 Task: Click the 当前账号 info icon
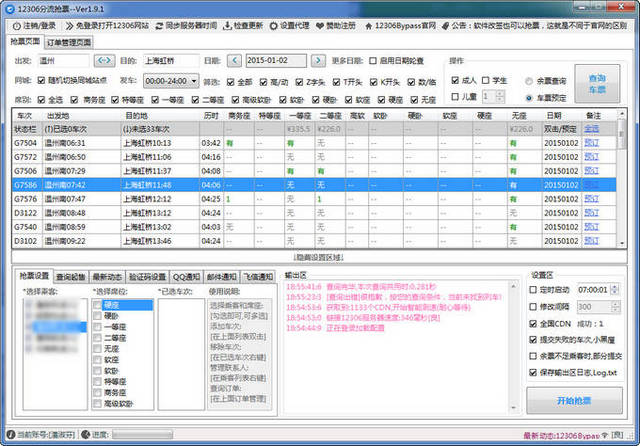pyautogui.click(x=11, y=435)
